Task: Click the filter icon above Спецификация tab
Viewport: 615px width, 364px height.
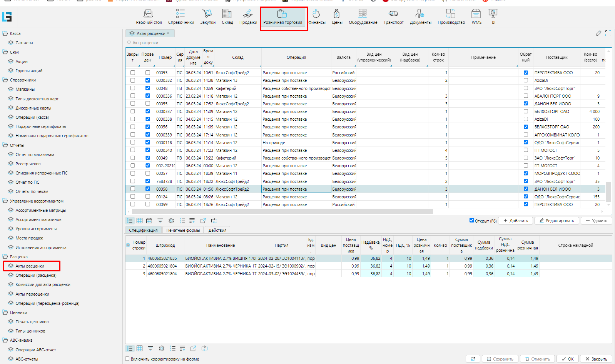Action: click(160, 221)
